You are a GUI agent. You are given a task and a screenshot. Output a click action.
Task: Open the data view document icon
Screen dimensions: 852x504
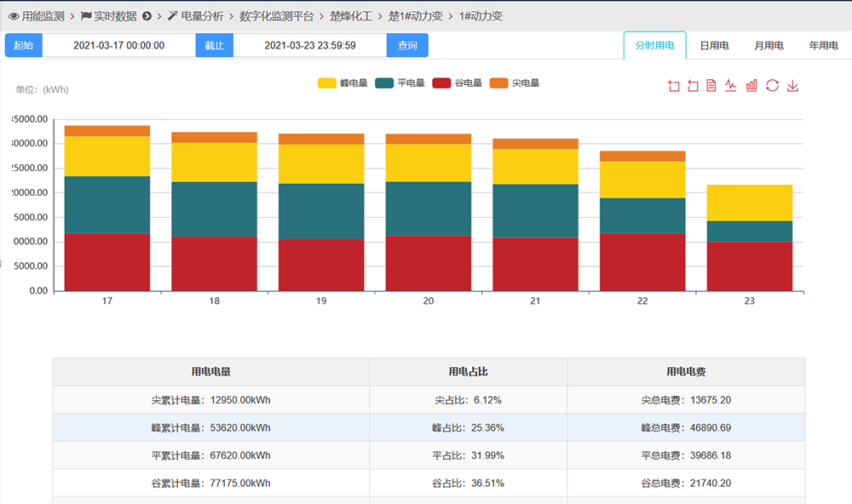point(711,86)
